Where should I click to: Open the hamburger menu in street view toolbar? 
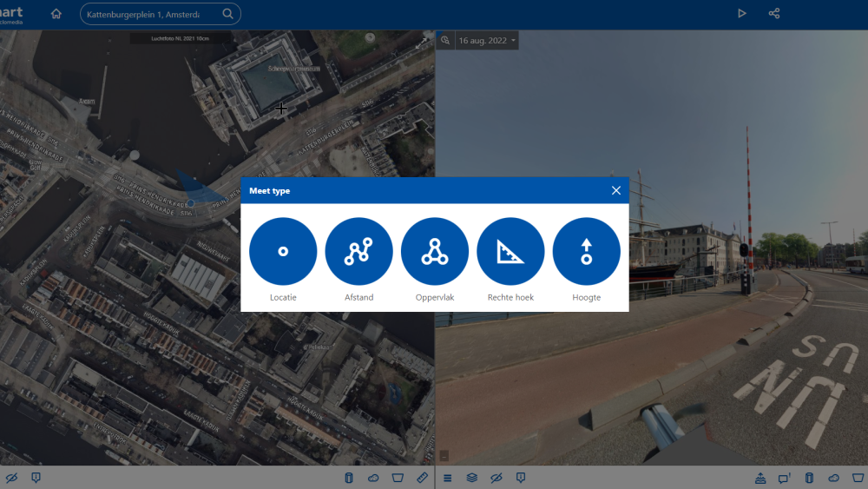(448, 478)
